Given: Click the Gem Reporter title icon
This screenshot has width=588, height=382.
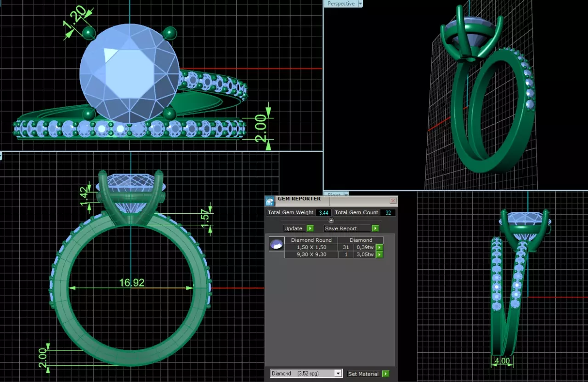Looking at the screenshot, I should 270,201.
